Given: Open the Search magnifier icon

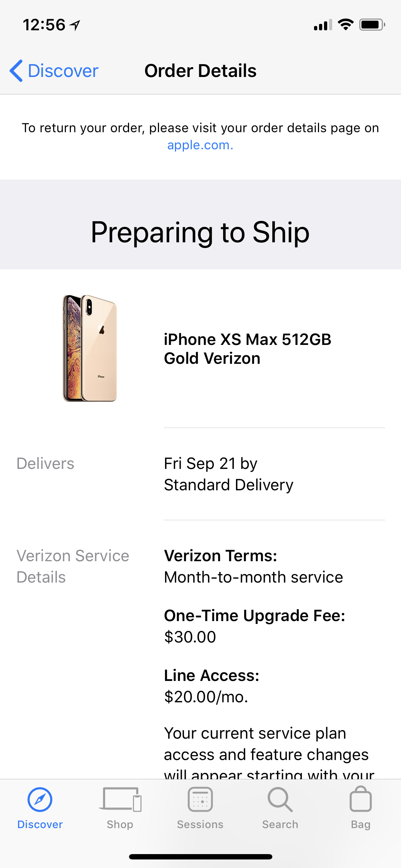Looking at the screenshot, I should pyautogui.click(x=280, y=799).
